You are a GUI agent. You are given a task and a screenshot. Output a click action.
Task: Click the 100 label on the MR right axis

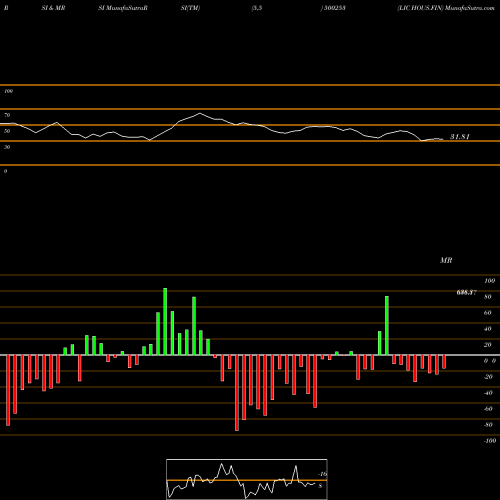point(489,281)
